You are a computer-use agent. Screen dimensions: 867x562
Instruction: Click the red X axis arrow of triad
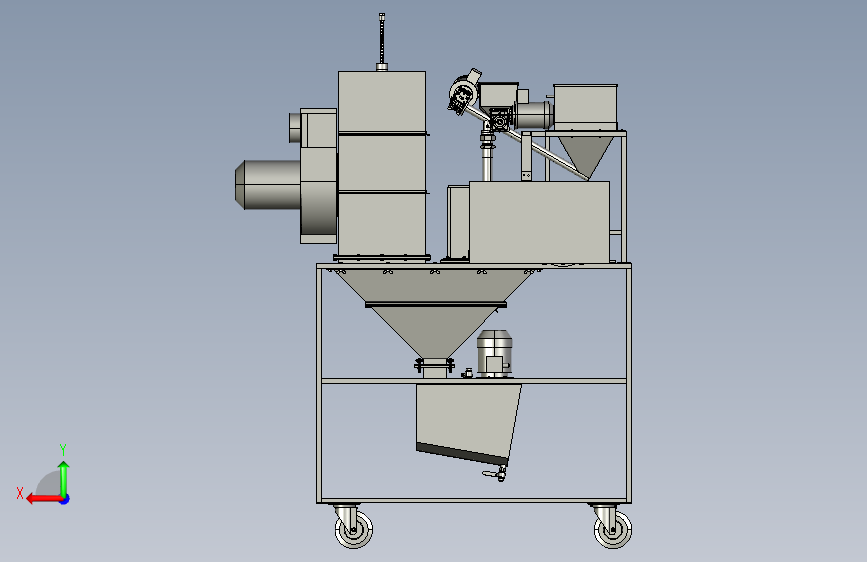point(44,499)
